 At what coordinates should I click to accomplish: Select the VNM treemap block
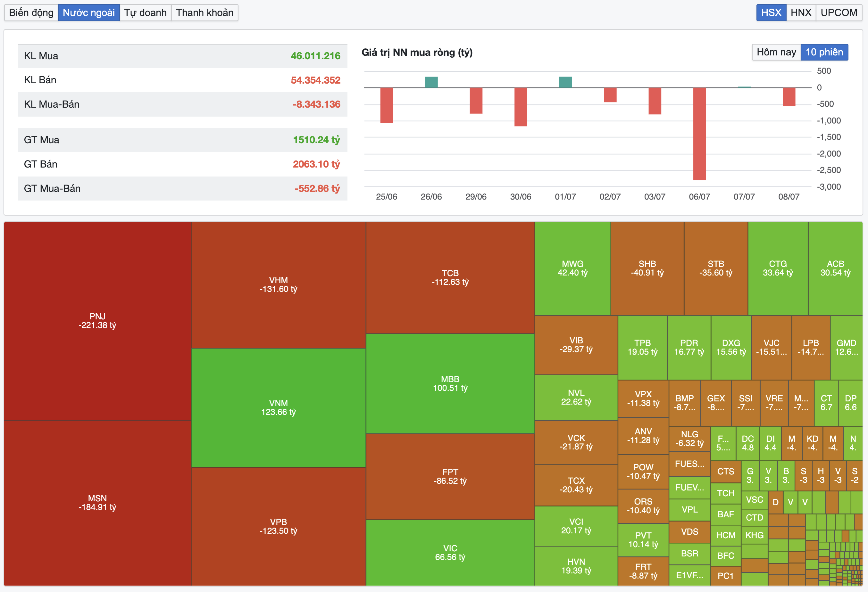click(x=279, y=407)
